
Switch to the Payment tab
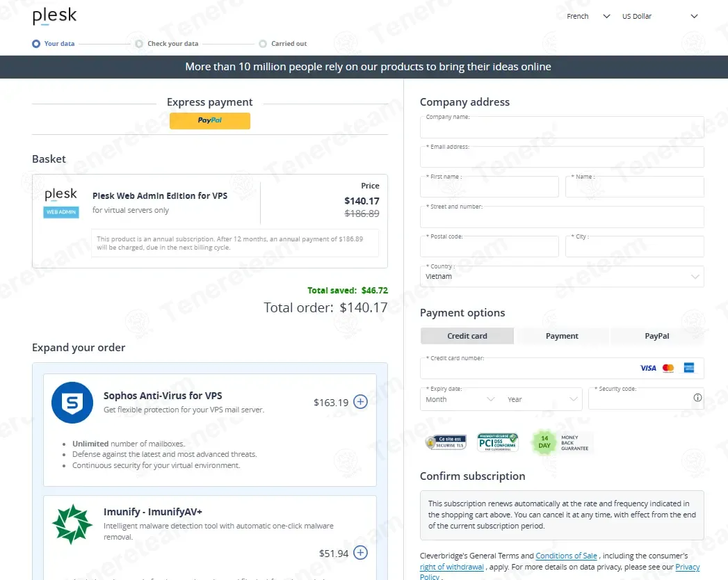tap(562, 336)
